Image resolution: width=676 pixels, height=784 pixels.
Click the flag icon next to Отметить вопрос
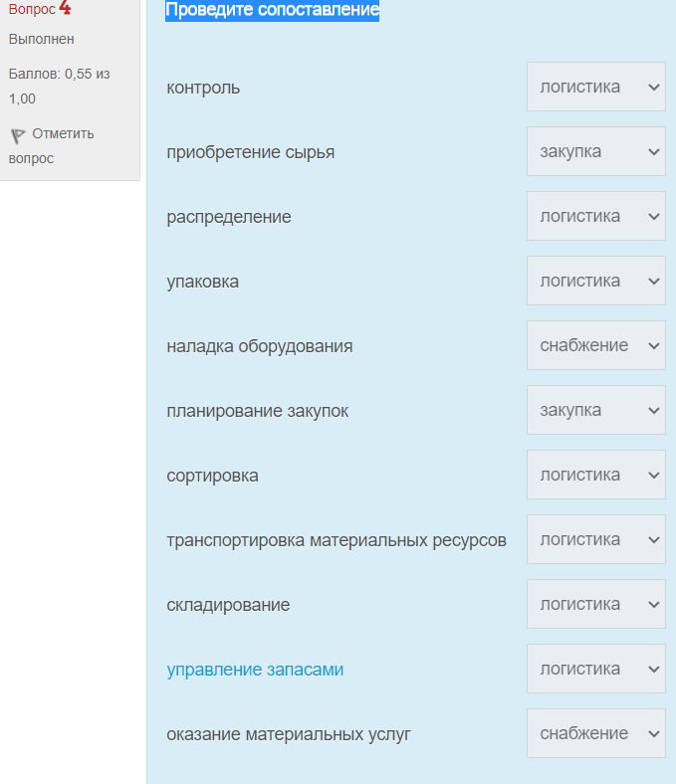coord(18,135)
